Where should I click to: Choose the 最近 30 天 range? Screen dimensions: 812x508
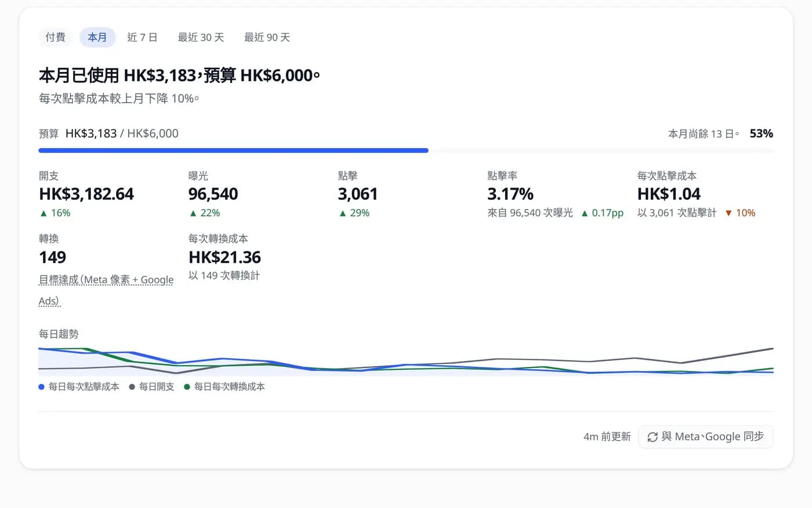pos(201,37)
